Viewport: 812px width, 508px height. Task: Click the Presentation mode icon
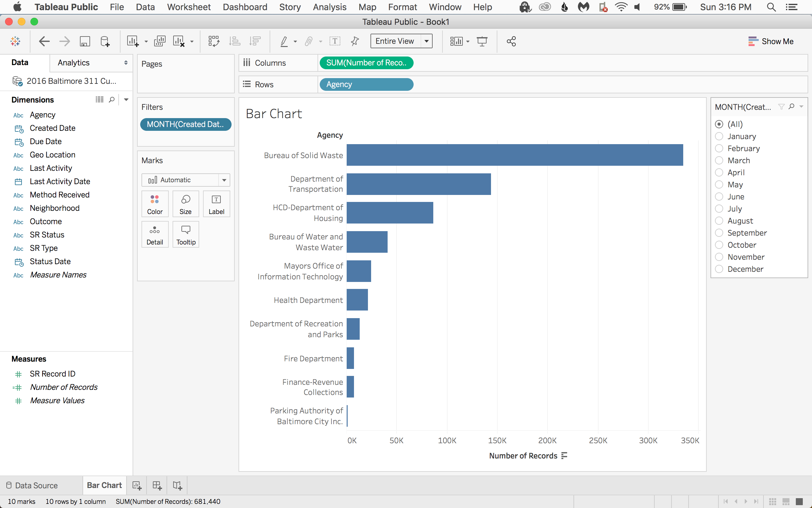point(482,41)
